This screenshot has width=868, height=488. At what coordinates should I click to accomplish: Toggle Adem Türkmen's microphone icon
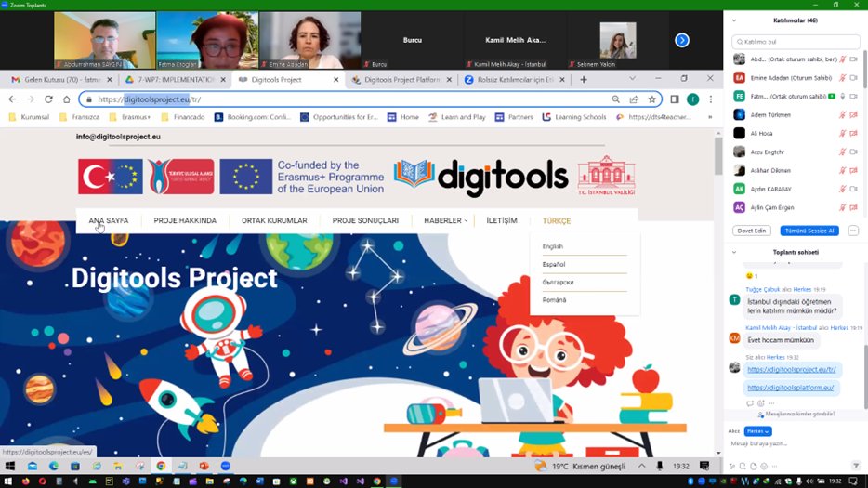tap(843, 114)
